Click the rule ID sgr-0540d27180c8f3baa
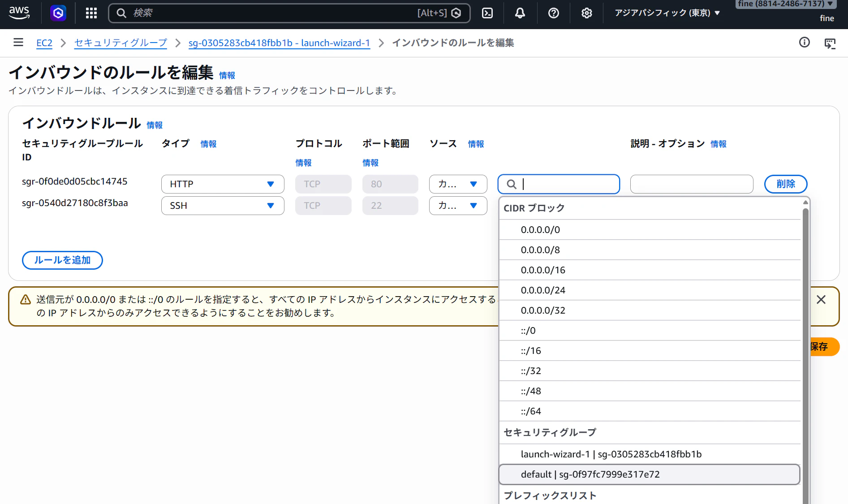 point(75,203)
